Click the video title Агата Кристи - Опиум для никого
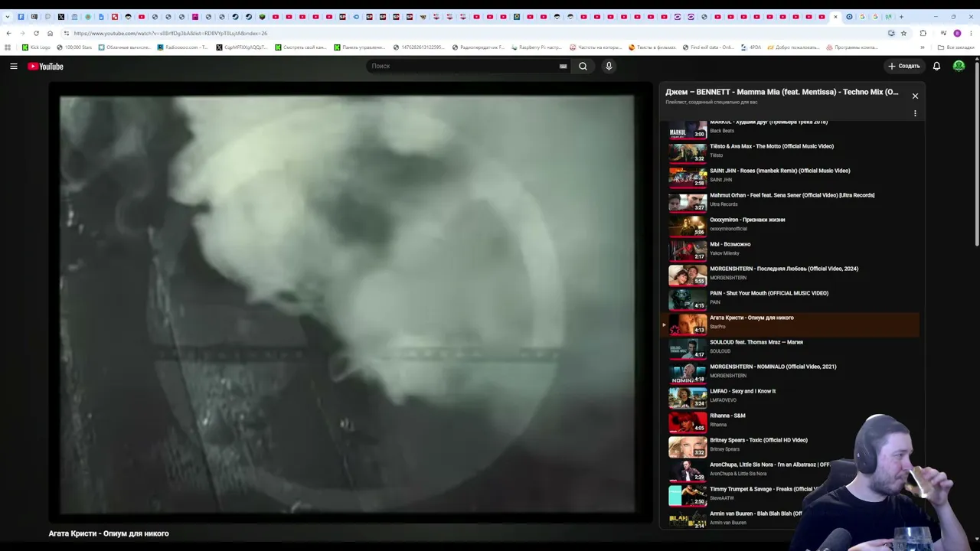The width and height of the screenshot is (980, 551). 109,533
